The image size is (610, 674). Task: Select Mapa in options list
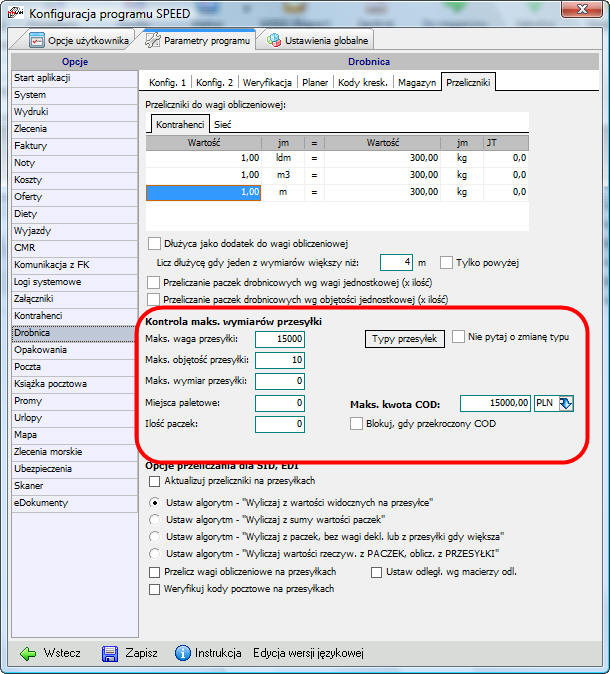tap(75, 435)
